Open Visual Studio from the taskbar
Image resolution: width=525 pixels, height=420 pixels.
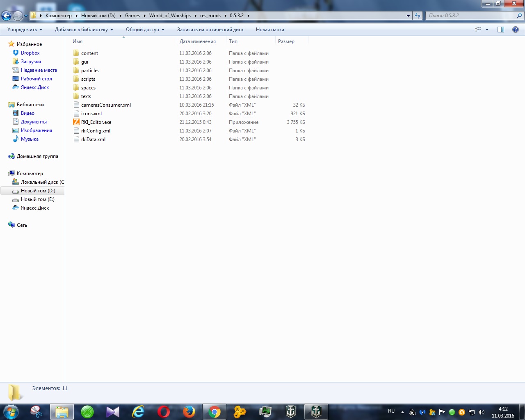tap(112, 411)
